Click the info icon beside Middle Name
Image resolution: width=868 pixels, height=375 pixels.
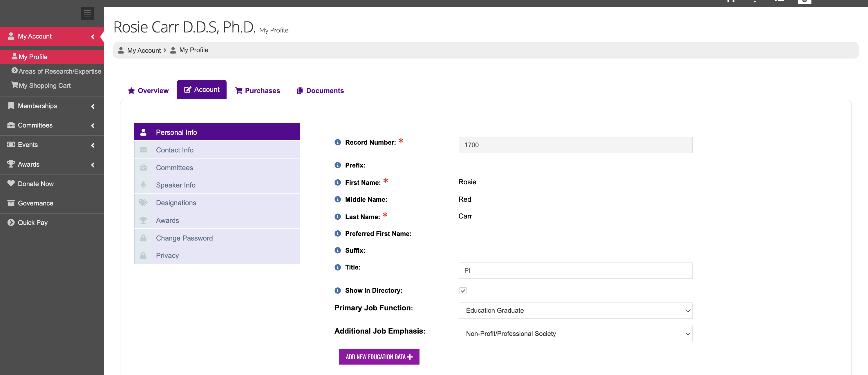(337, 199)
